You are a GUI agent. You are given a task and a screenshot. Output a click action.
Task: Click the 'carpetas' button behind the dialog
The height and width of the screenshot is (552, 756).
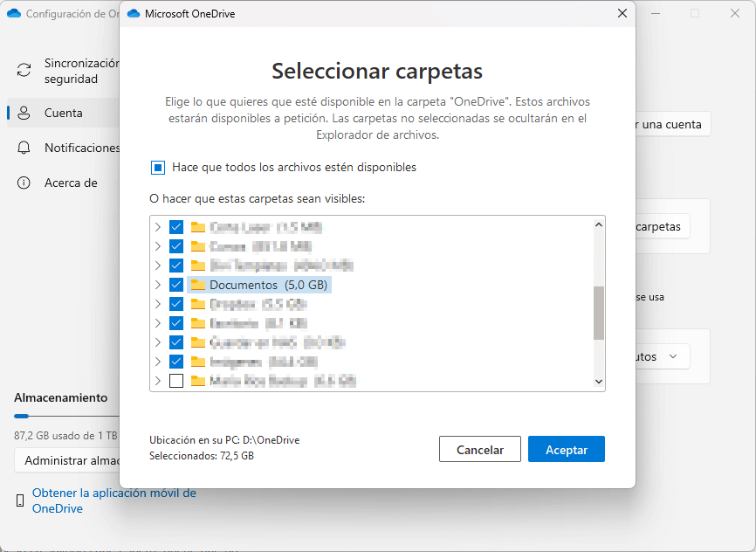point(663,226)
